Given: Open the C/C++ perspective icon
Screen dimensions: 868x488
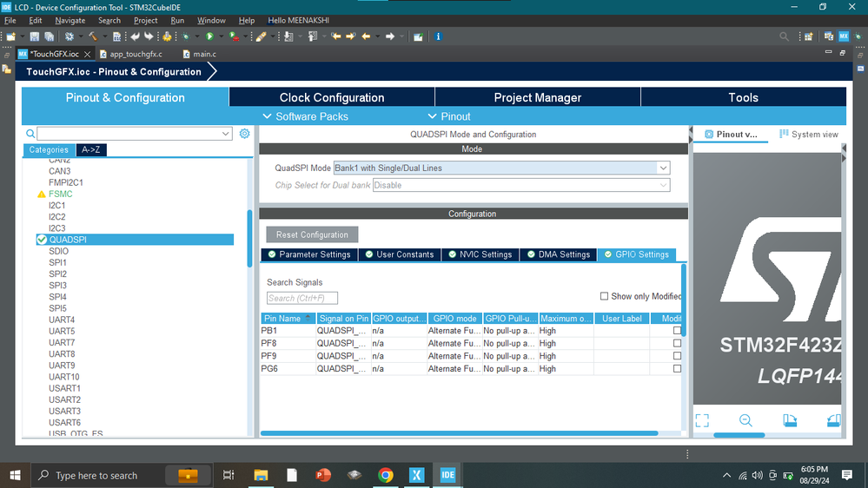Looking at the screenshot, I should 829,36.
